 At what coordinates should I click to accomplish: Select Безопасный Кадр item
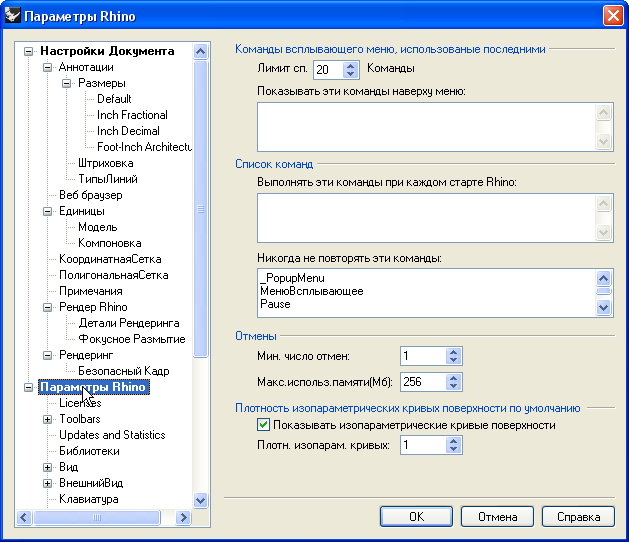click(x=124, y=371)
